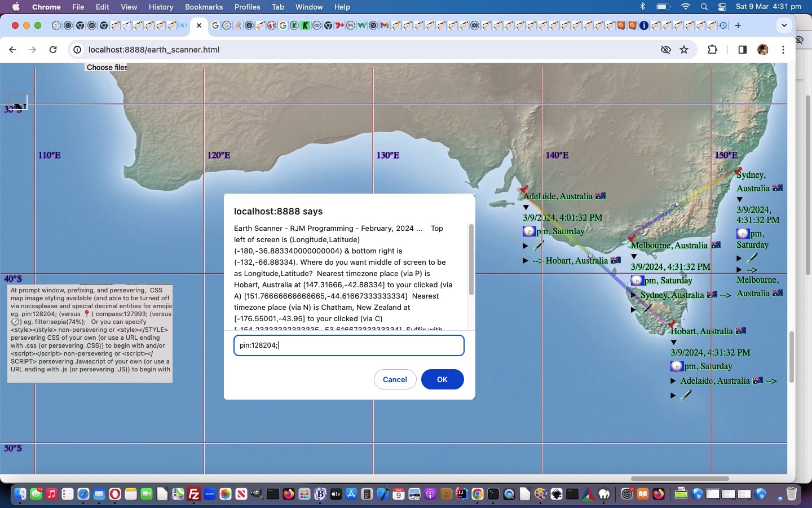Click the dialog message scrollbar

(471, 259)
